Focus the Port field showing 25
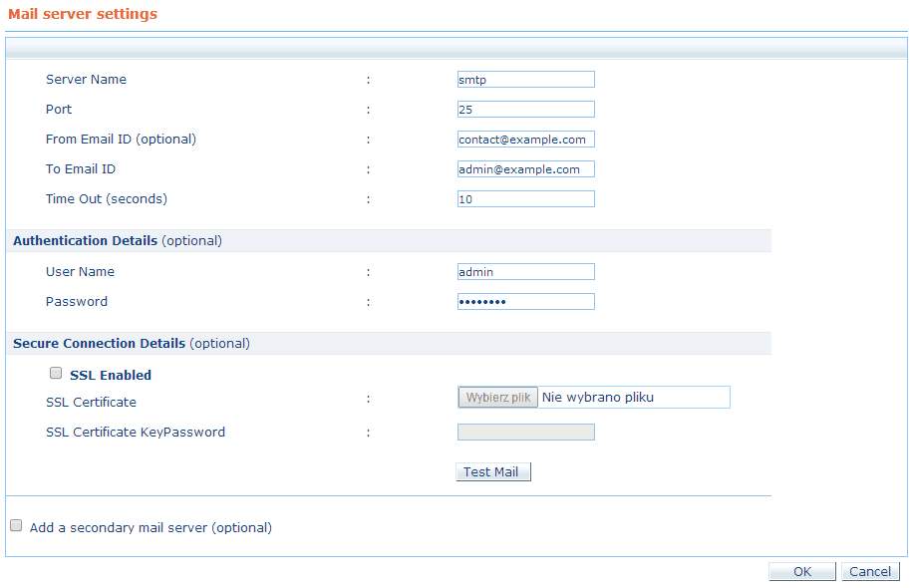This screenshot has height=588, width=913. (526, 109)
